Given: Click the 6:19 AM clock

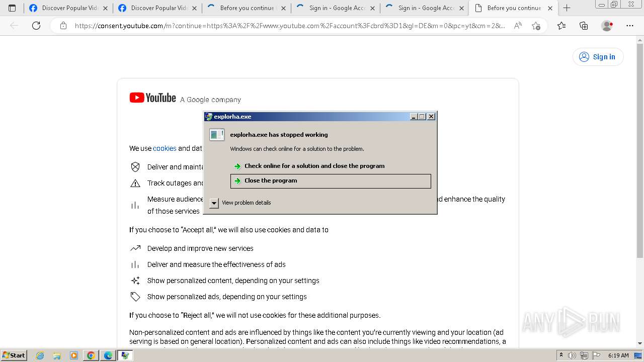Looking at the screenshot, I should tap(618, 355).
